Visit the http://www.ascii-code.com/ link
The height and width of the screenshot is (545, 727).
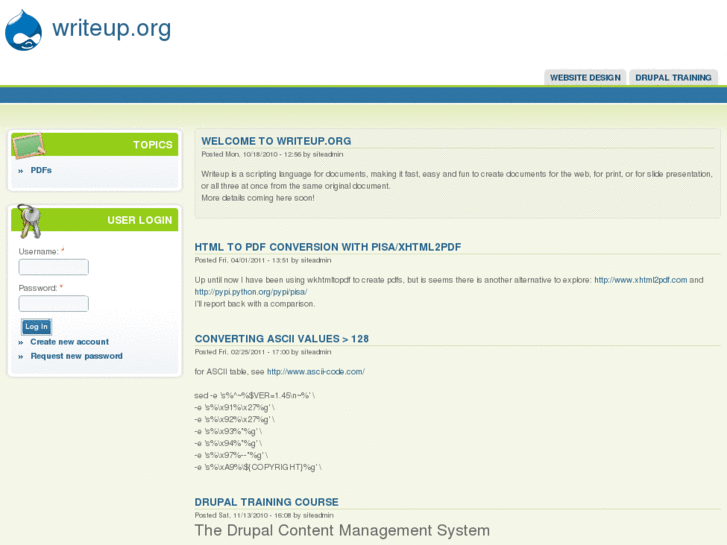pyautogui.click(x=316, y=372)
